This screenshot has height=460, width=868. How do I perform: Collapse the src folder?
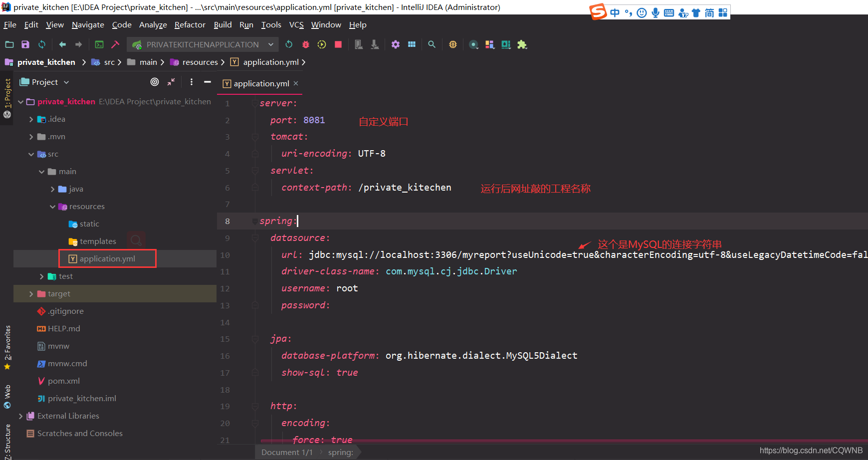point(31,154)
